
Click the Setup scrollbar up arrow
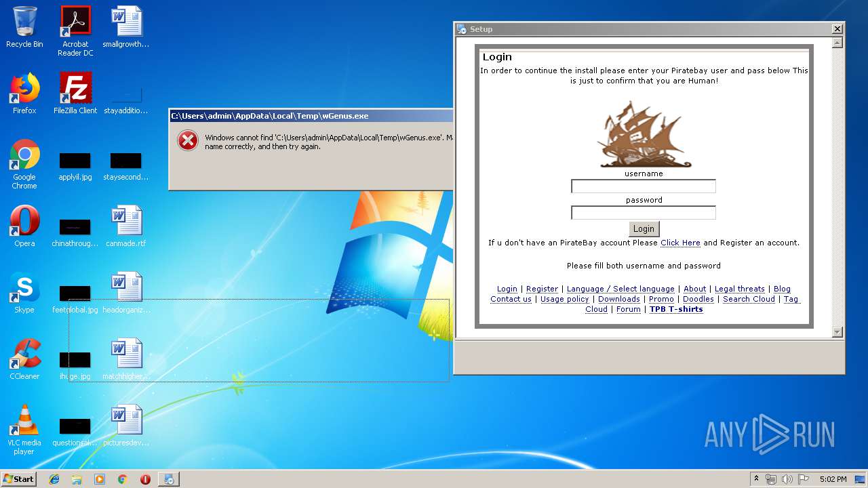(837, 43)
